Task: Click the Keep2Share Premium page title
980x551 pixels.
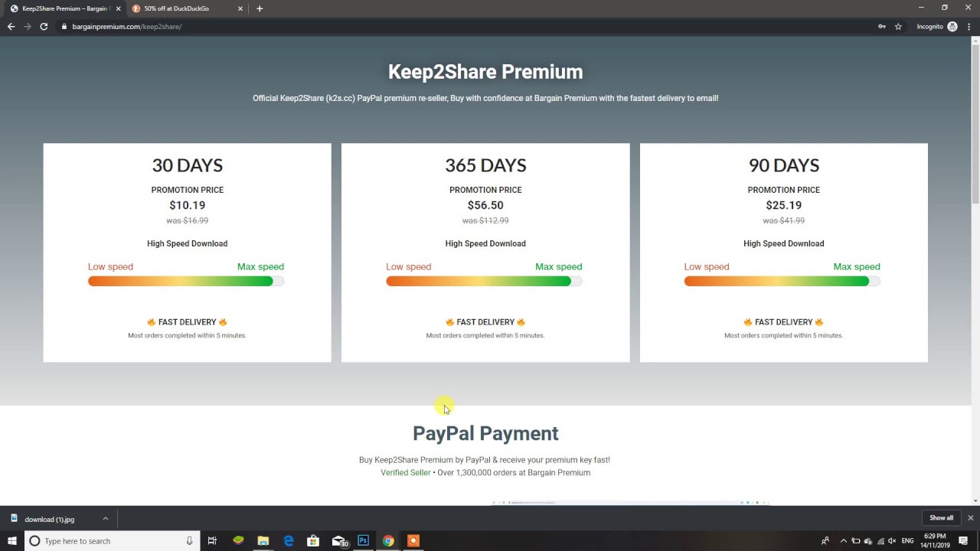Action: coord(485,72)
